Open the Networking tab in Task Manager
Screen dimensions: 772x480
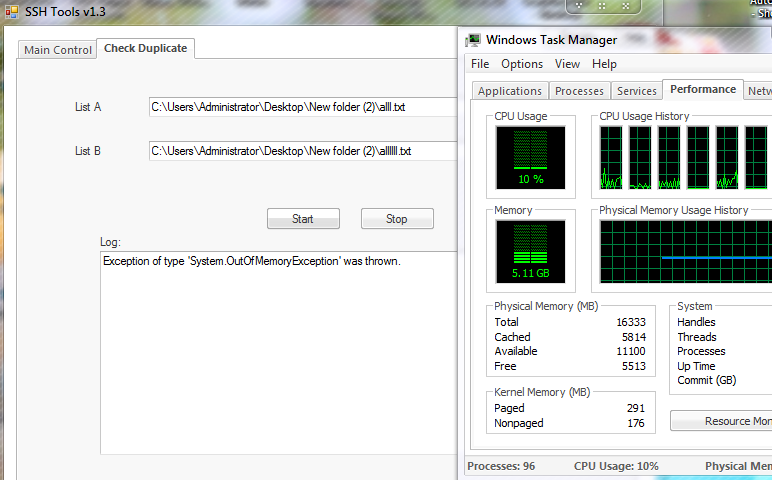tap(758, 91)
